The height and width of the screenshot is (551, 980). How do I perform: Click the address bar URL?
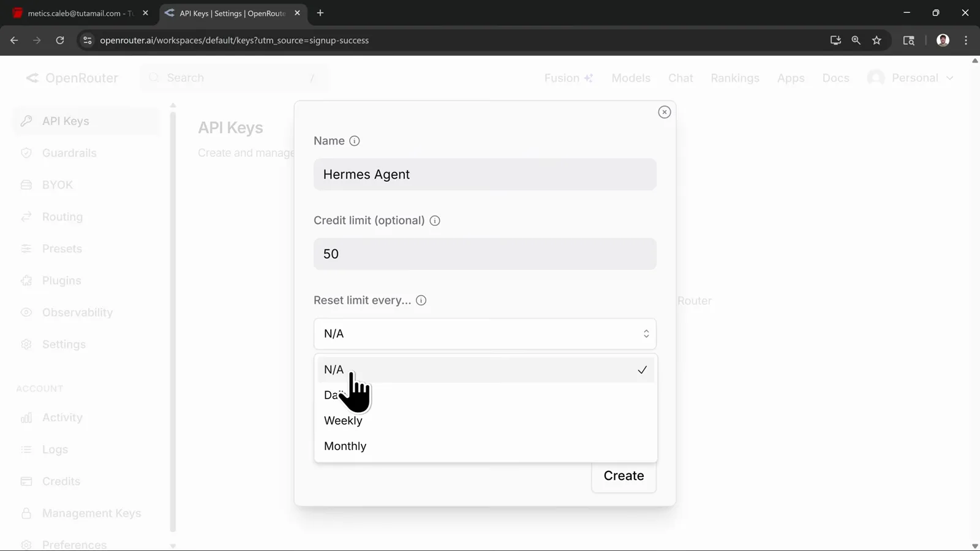(x=234, y=40)
